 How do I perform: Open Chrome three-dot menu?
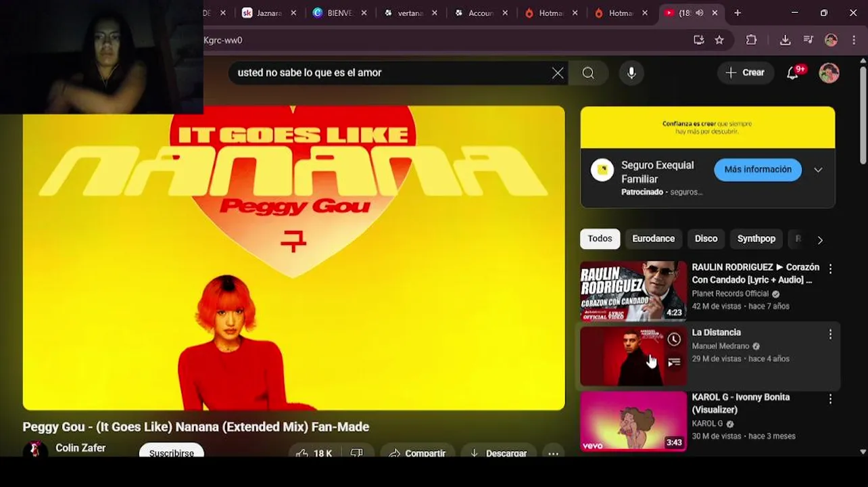(854, 40)
